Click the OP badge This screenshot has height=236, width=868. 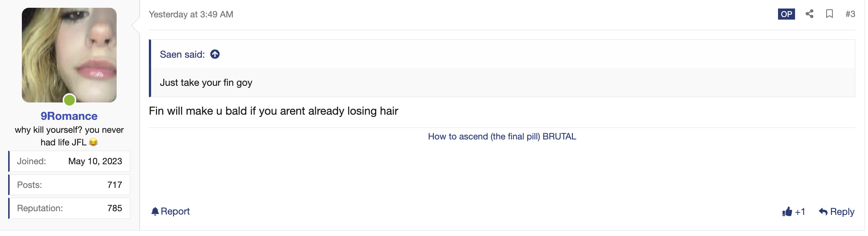pyautogui.click(x=786, y=14)
